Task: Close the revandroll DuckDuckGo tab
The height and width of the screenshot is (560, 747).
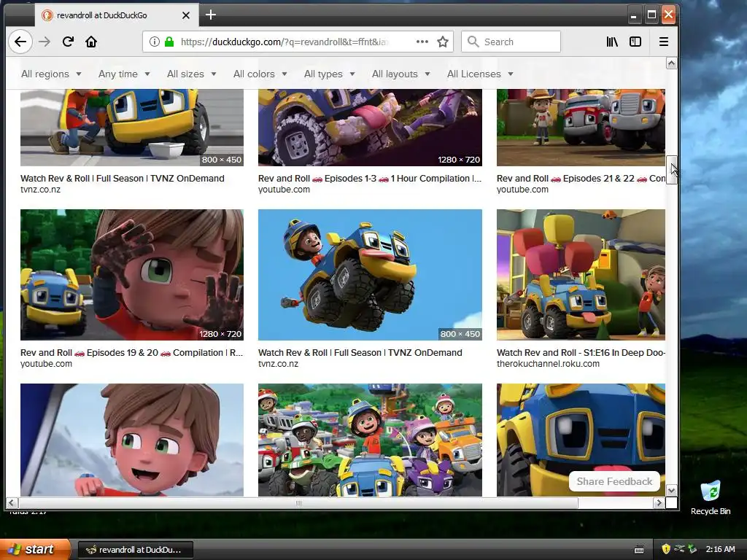Action: (186, 15)
